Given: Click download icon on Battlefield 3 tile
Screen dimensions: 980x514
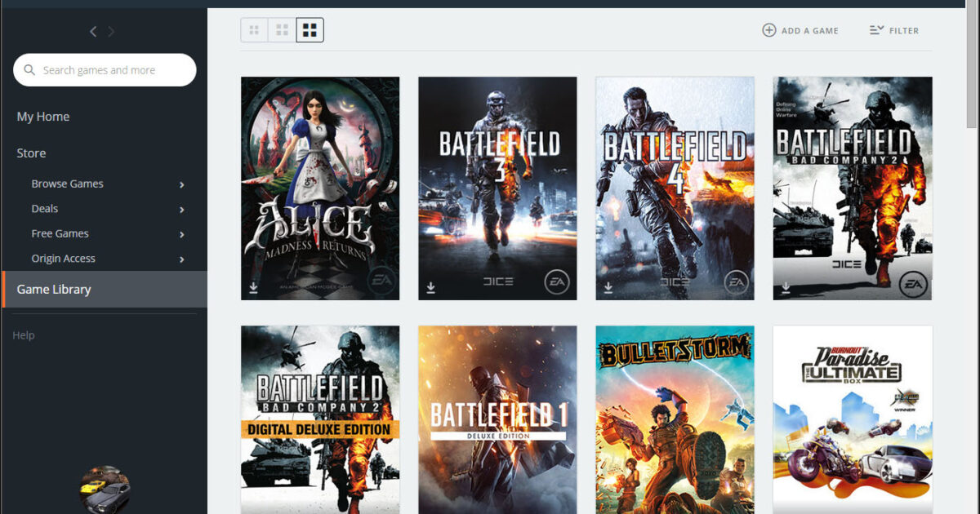Looking at the screenshot, I should [431, 287].
